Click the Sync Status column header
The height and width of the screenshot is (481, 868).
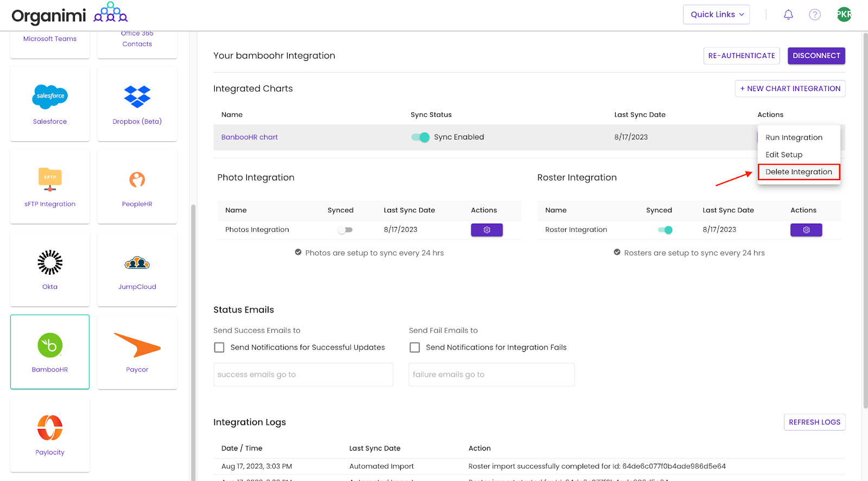(431, 115)
